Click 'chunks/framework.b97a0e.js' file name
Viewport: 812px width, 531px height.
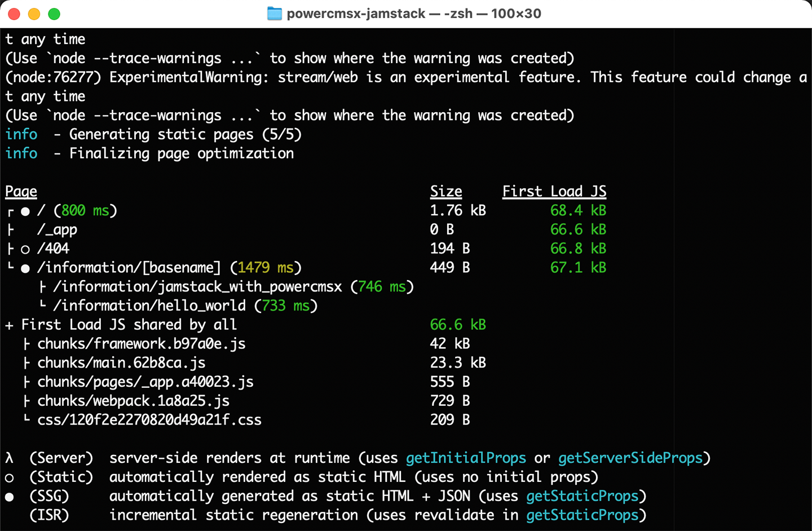point(142,344)
